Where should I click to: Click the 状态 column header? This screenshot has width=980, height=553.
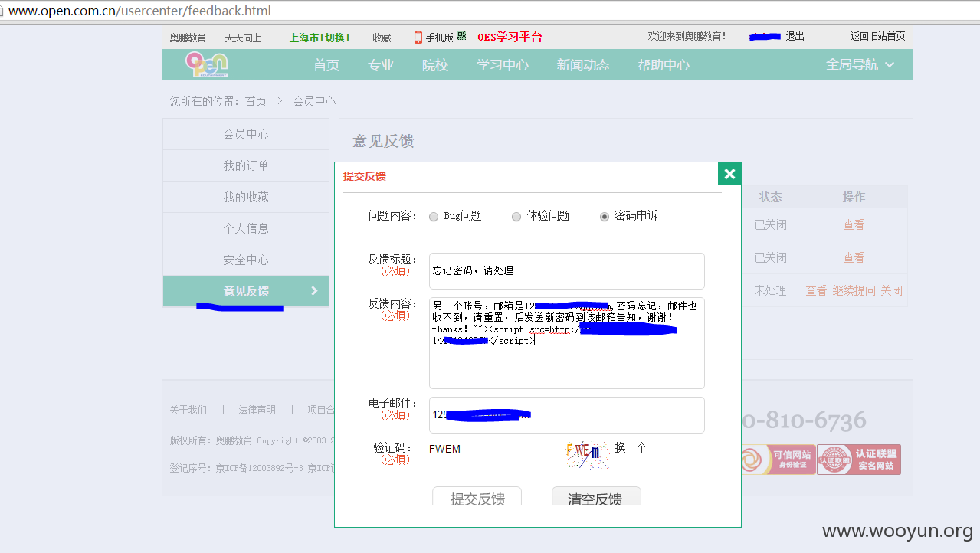(771, 197)
